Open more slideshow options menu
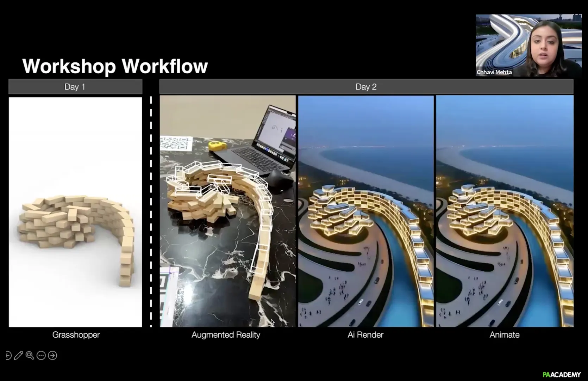Image resolution: width=588 pixels, height=381 pixels. (41, 356)
